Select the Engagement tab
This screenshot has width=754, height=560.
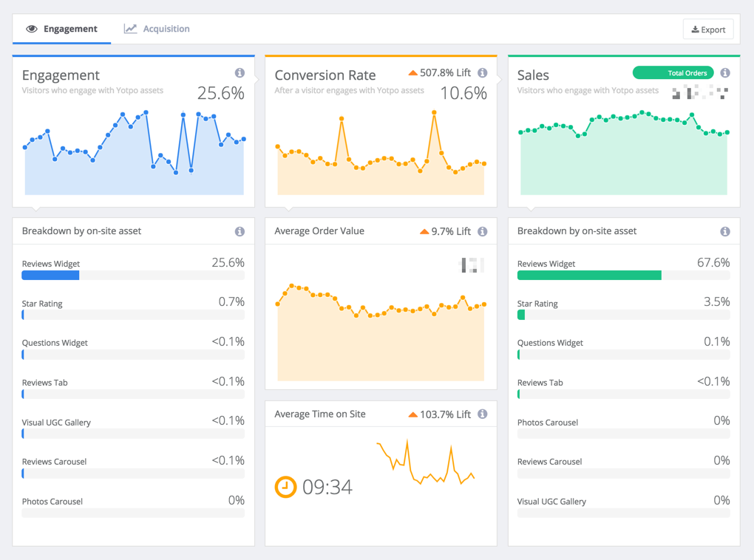[x=62, y=29]
